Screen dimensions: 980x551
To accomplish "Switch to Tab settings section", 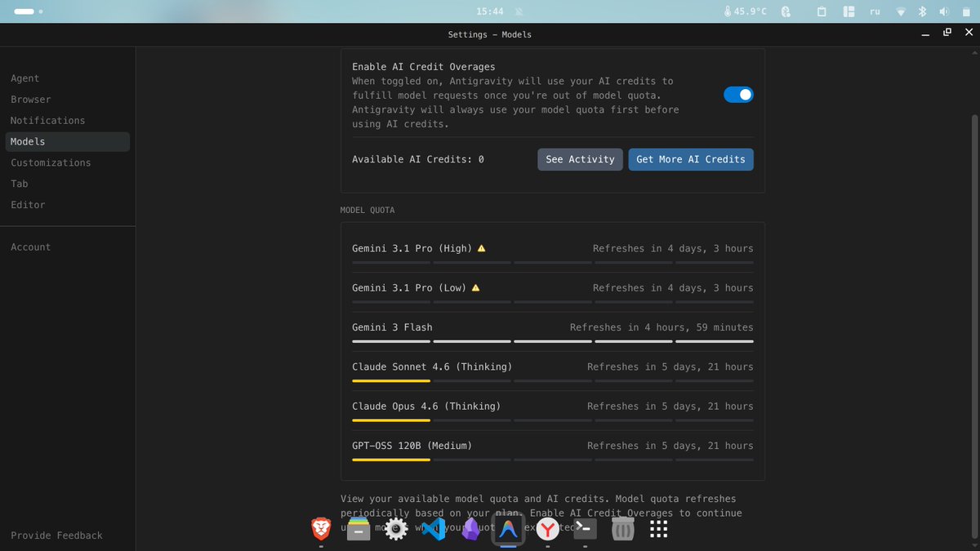I will [x=20, y=184].
